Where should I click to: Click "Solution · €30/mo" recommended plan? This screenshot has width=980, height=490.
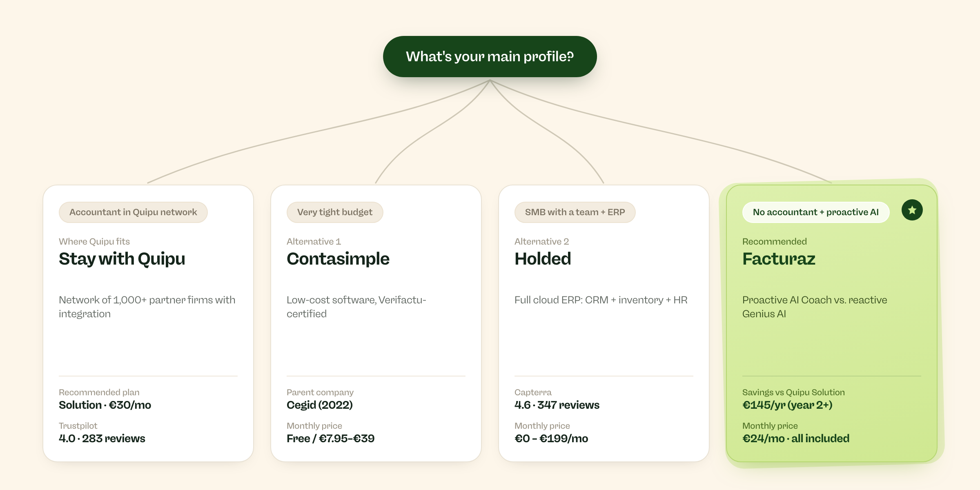[105, 405]
